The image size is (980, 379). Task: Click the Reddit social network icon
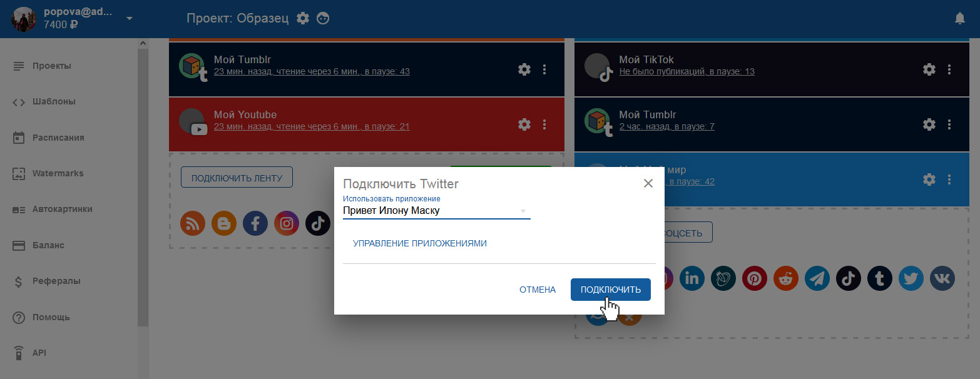coord(786,278)
